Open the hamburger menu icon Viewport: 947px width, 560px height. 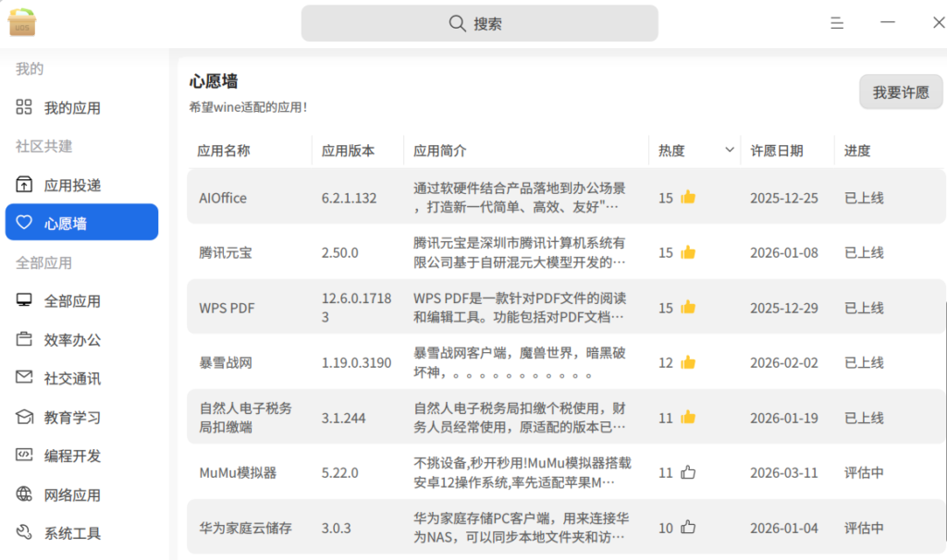[x=837, y=23]
